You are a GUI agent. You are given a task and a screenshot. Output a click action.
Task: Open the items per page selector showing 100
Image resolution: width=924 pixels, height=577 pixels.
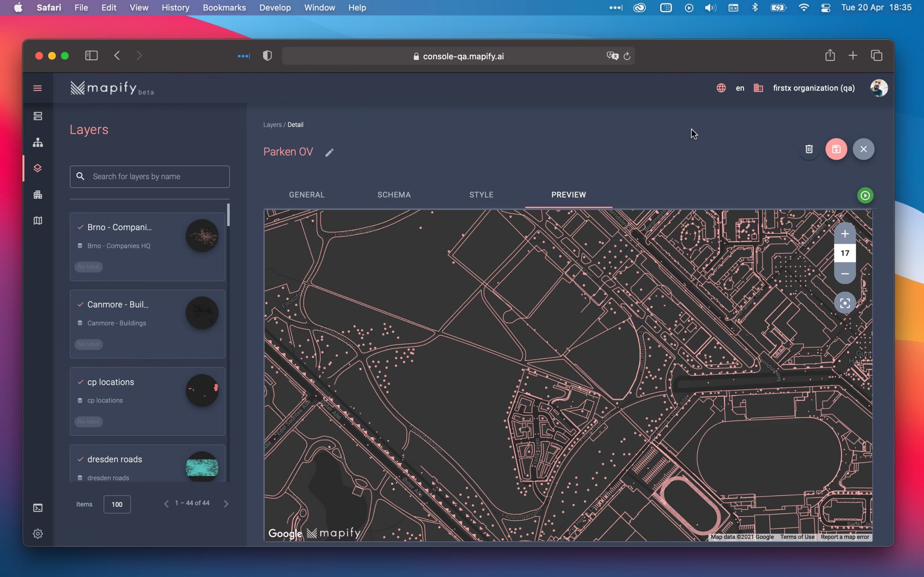point(117,504)
